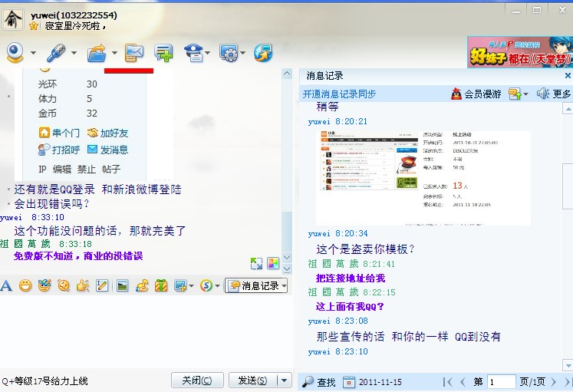Open the screenshot image in message history
This screenshot has height=392, width=573.
pyautogui.click(x=423, y=177)
